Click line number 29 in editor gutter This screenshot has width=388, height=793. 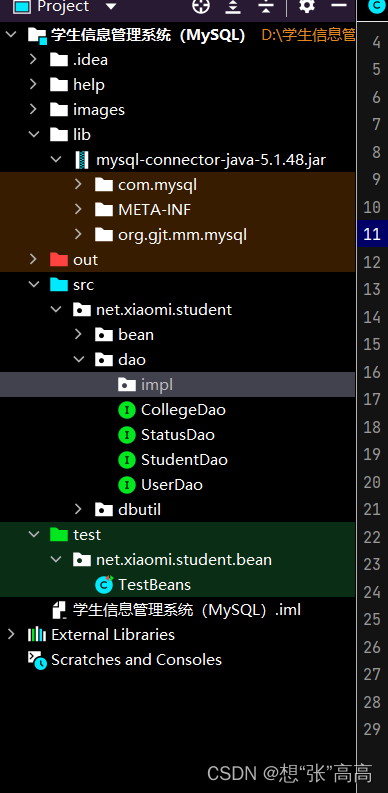[x=372, y=729]
